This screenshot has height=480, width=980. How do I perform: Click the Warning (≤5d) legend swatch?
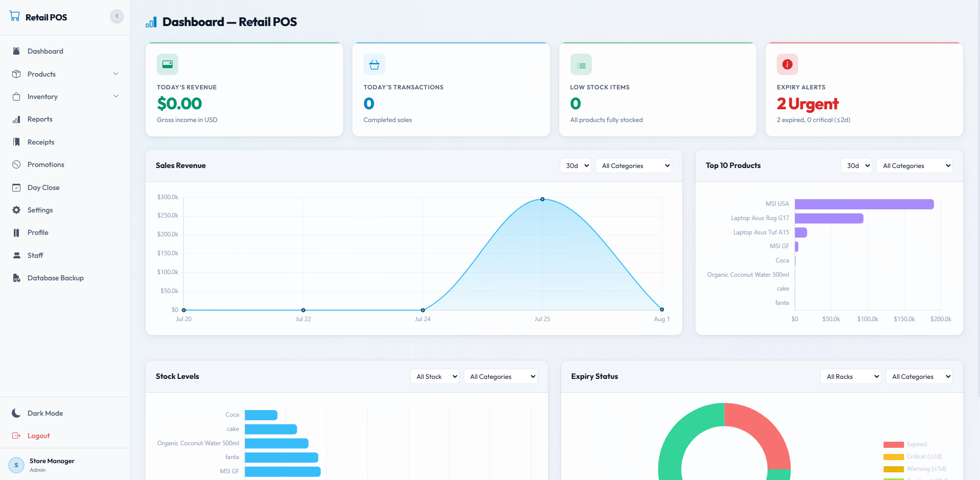click(x=894, y=469)
